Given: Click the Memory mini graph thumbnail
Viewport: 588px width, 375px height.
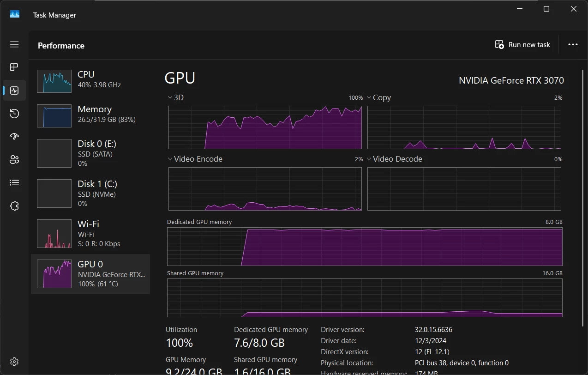Looking at the screenshot, I should pos(54,116).
